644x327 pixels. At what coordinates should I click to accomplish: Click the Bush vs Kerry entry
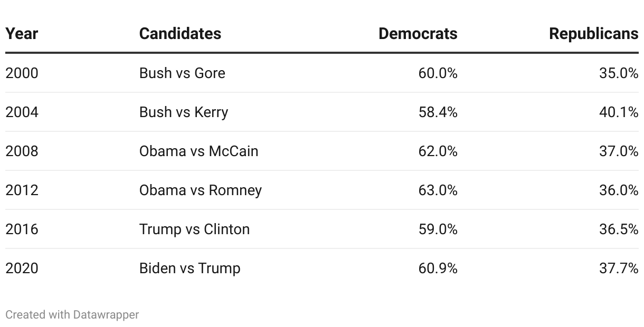184,112
